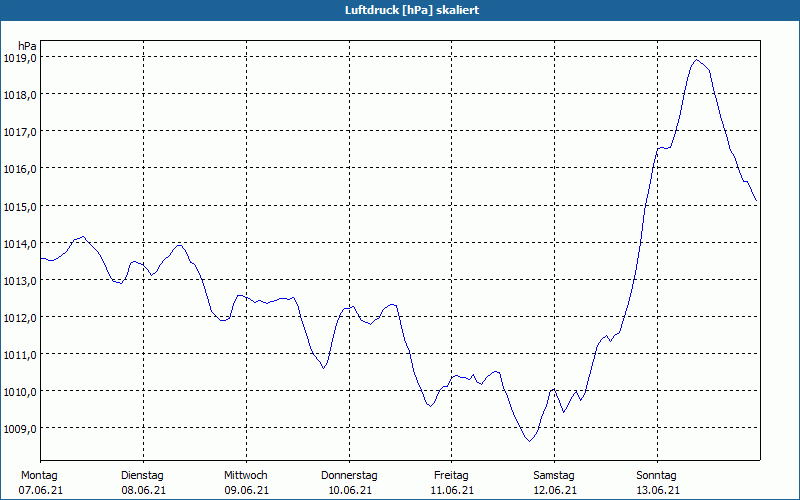The height and width of the screenshot is (500, 800).
Task: Select the 1019,0 y-axis label
Action: pyautogui.click(x=21, y=58)
